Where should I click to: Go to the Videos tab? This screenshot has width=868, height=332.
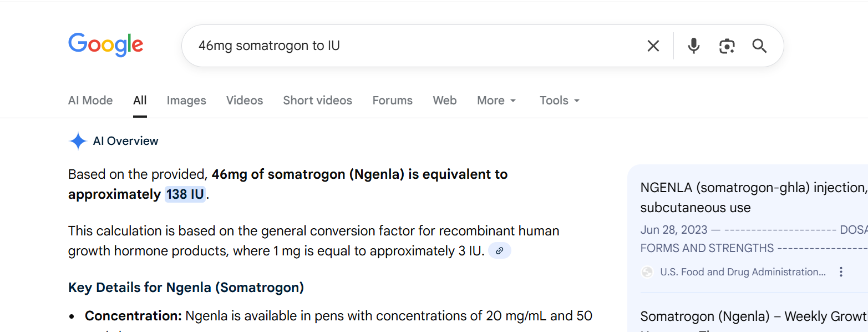[245, 100]
